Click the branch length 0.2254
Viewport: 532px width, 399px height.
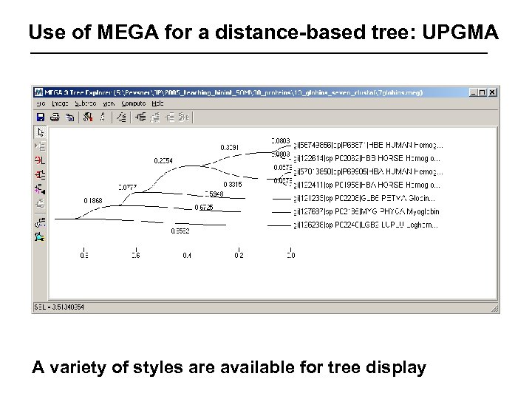click(x=163, y=161)
